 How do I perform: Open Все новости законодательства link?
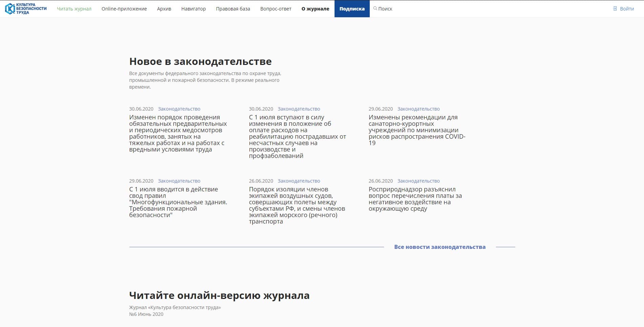[x=440, y=247]
